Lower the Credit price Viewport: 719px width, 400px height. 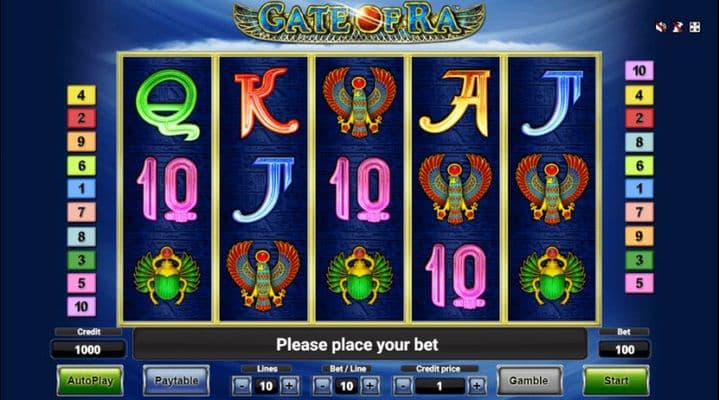coord(403,386)
